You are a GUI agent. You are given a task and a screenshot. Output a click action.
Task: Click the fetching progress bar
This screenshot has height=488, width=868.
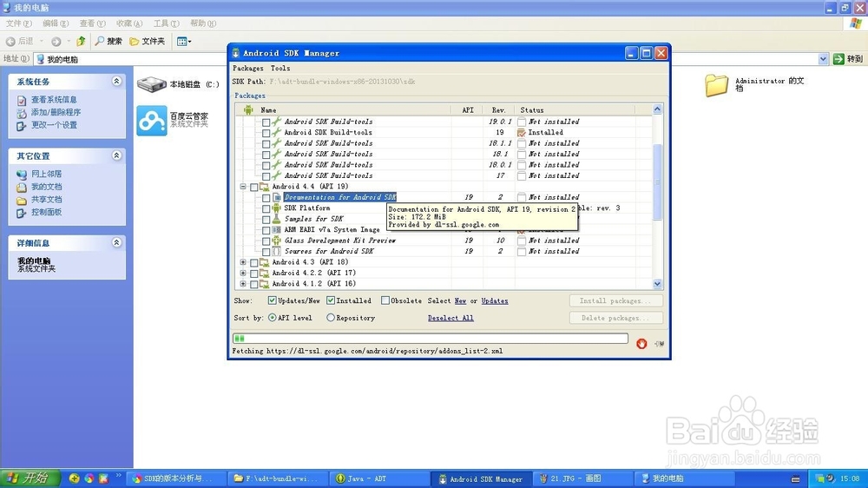tap(431, 339)
